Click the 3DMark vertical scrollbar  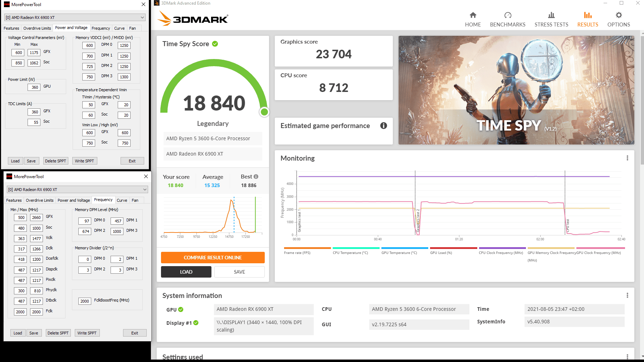click(x=642, y=99)
